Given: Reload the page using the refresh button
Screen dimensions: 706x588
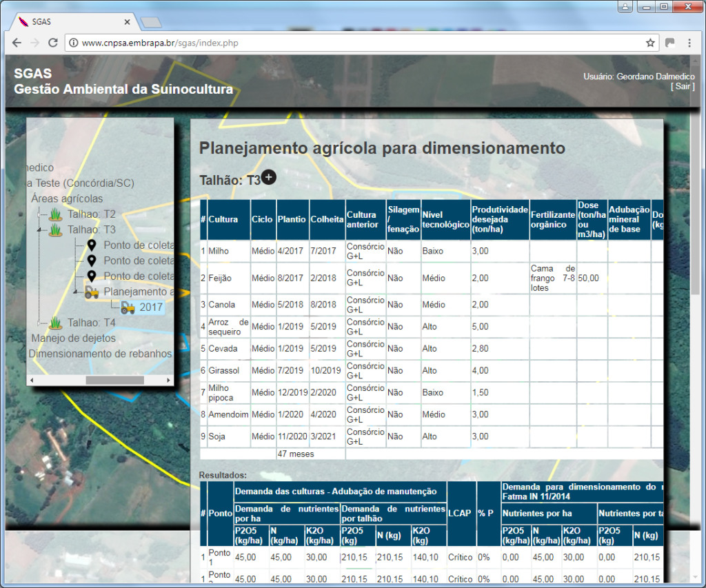Looking at the screenshot, I should 52,43.
